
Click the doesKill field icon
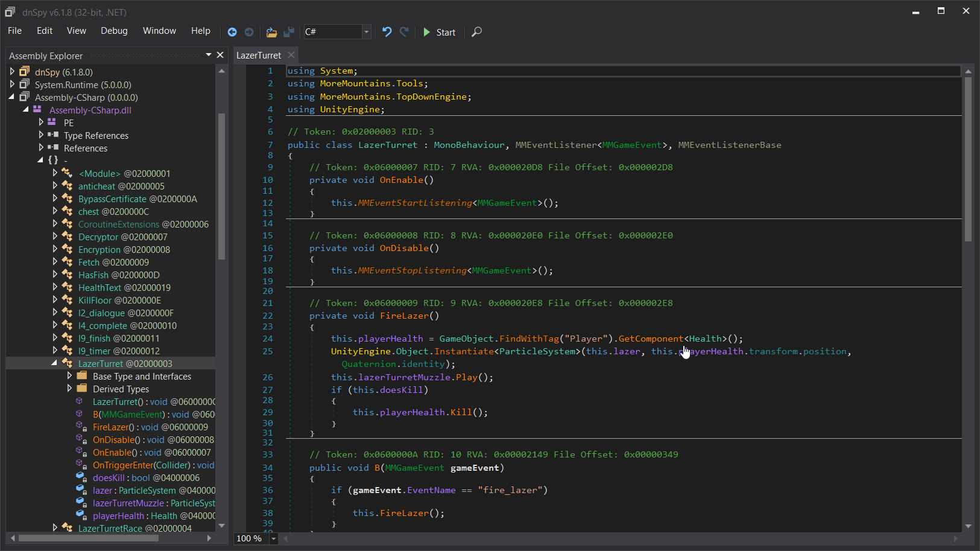pos(81,477)
